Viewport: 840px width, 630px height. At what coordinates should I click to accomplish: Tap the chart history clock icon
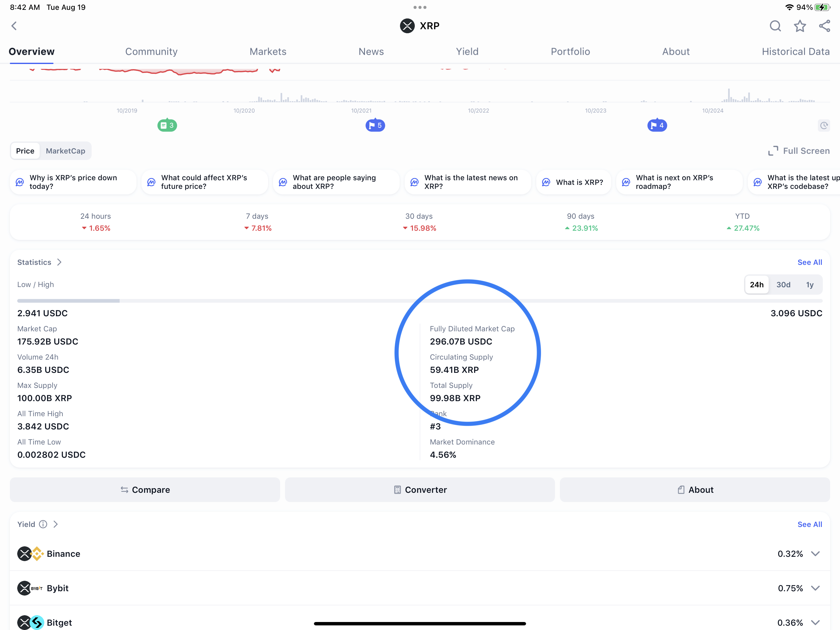pyautogui.click(x=824, y=126)
